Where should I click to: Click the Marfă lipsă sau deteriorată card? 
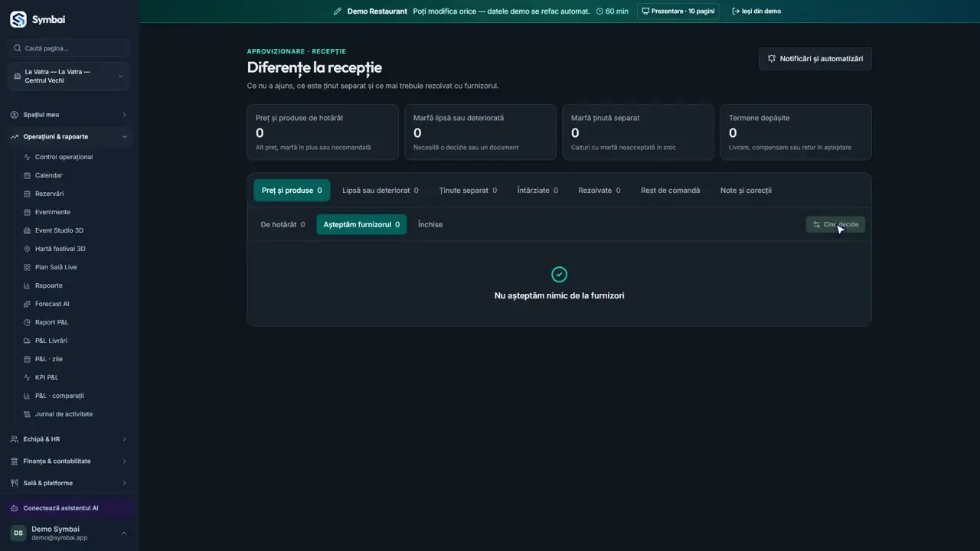480,132
